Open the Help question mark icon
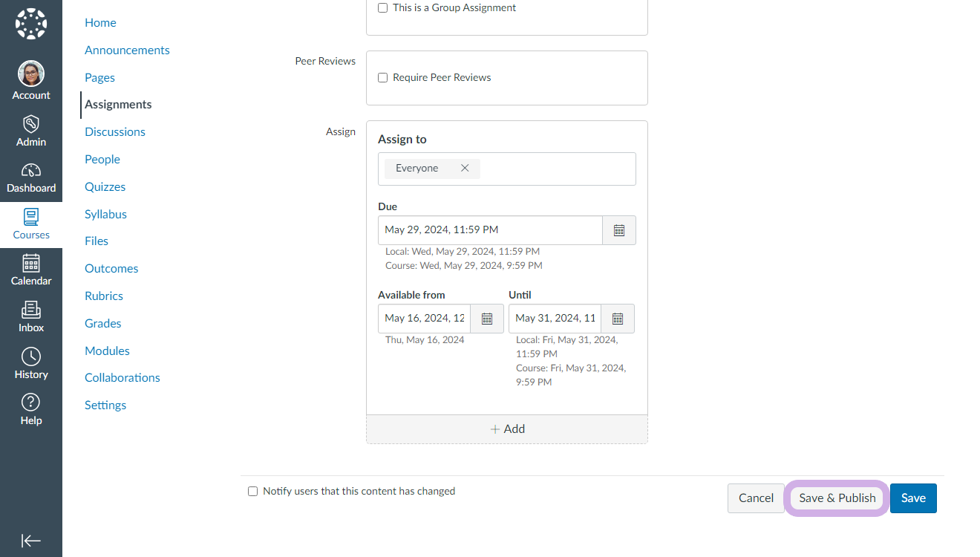 pos(31,403)
